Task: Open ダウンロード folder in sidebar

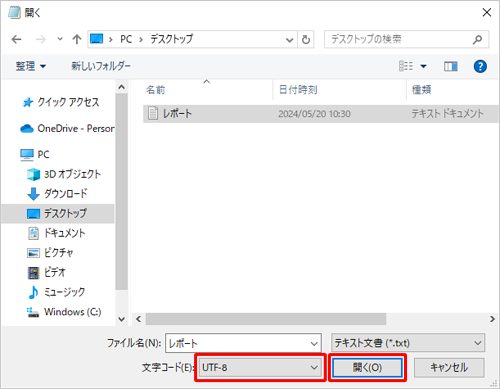Action: (x=57, y=194)
